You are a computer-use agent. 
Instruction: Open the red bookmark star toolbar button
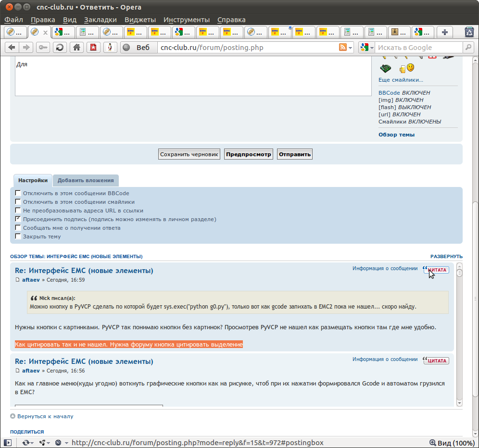coord(93,47)
